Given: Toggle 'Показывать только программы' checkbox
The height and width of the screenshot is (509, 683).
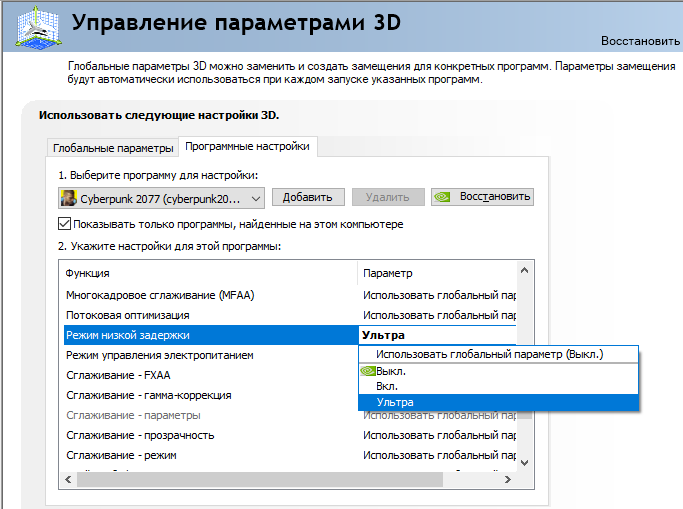Looking at the screenshot, I should coord(66,224).
